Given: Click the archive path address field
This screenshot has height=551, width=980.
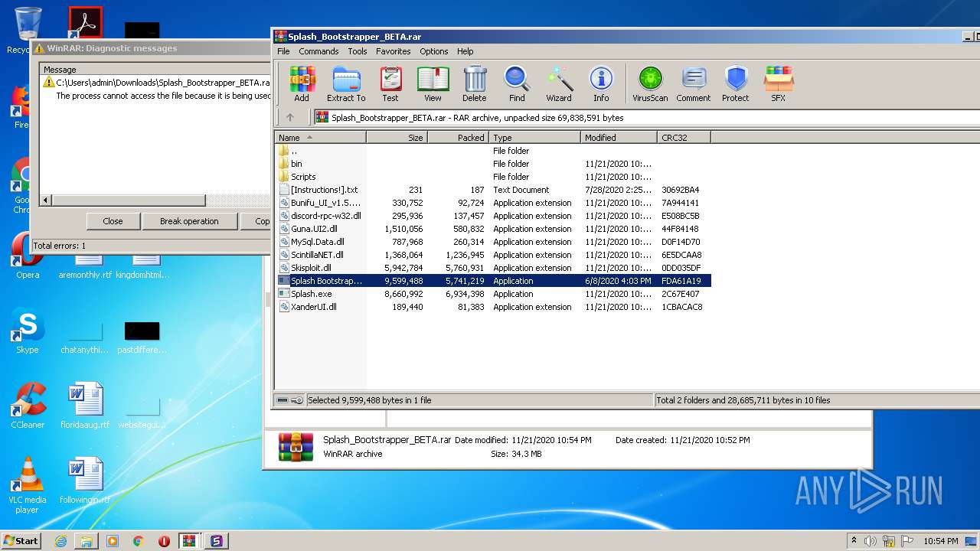Looking at the screenshot, I should (x=645, y=118).
